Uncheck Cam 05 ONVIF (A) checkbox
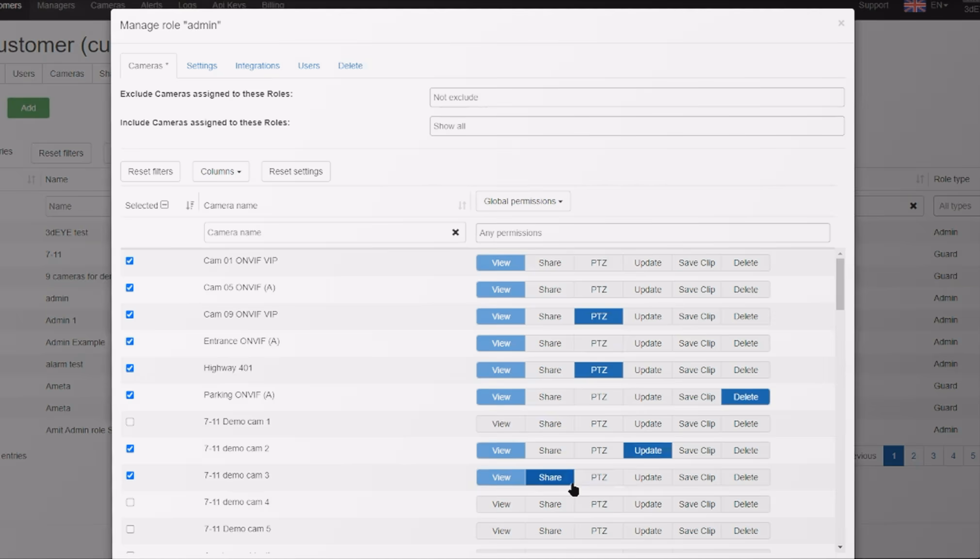980x559 pixels. pos(130,288)
